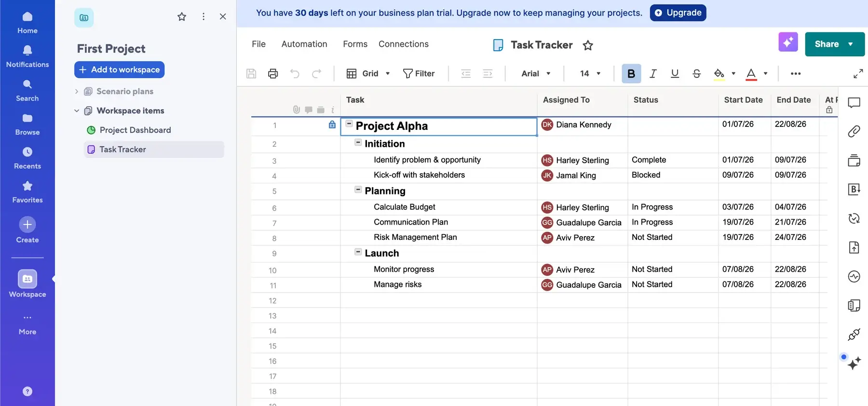Click the Create plus button
Screen dimensions: 868x406
[x=27, y=224]
